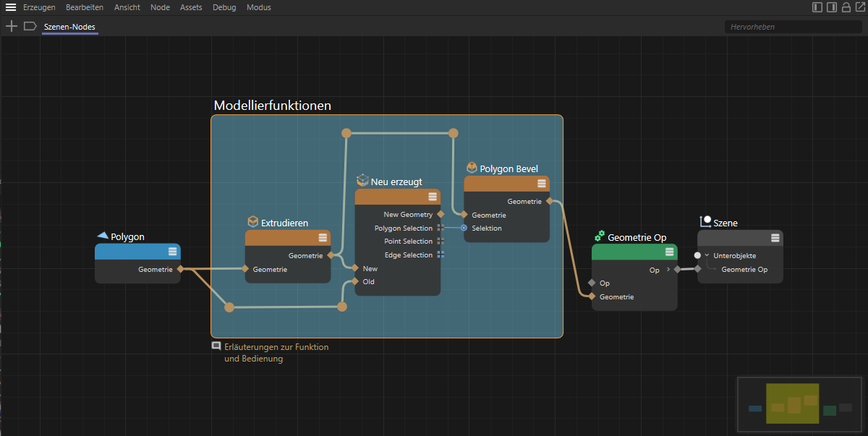Click reroute point on wire entering Polygon Bevel
868x436 pixels.
coord(453,133)
